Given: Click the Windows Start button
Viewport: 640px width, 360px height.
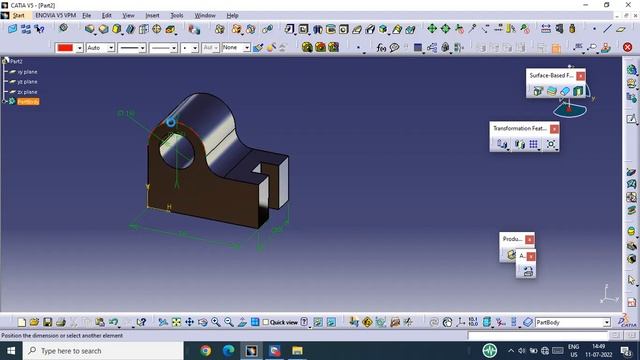Looking at the screenshot, I should coord(11,351).
